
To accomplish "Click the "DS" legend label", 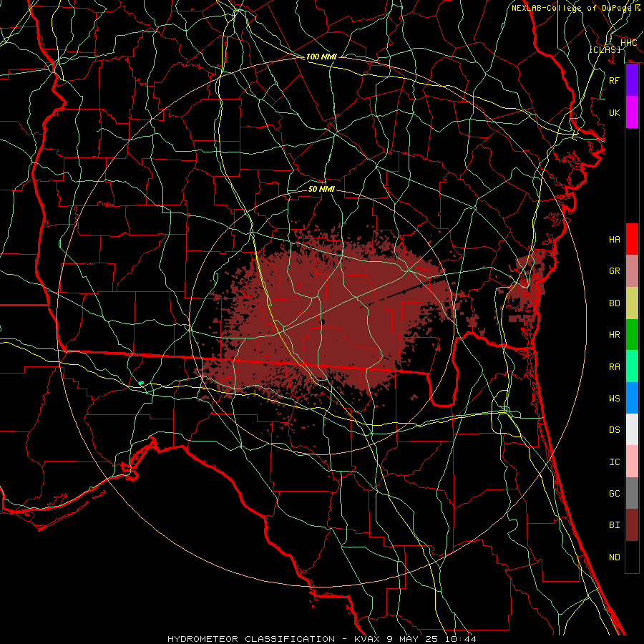I will [615, 429].
